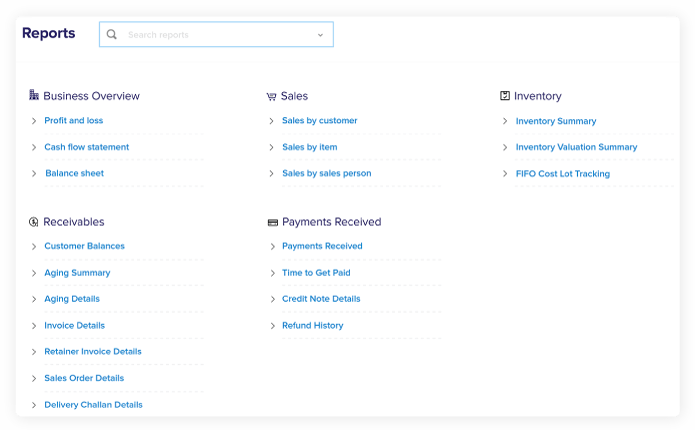Expand chevron next to Credit Note Details
The width and height of the screenshot is (695, 430).
[273, 299]
